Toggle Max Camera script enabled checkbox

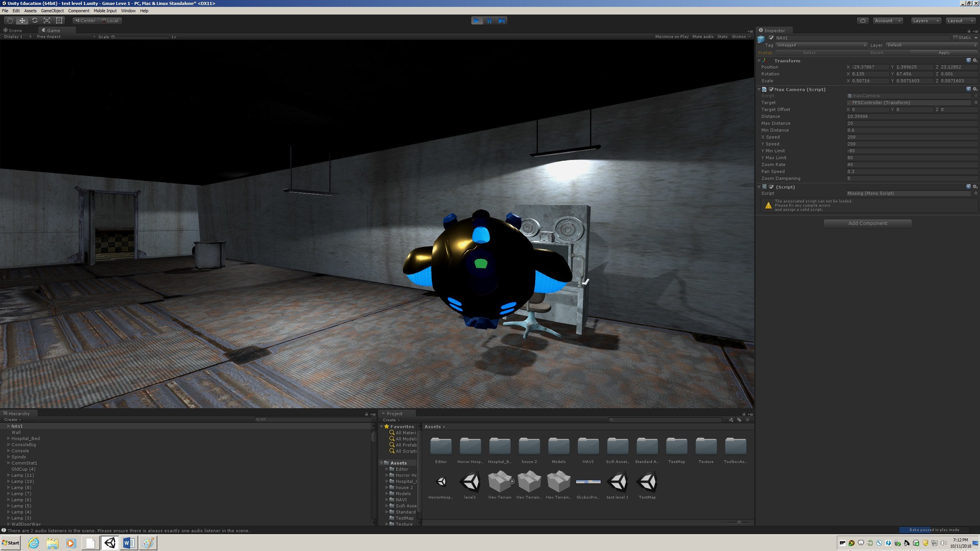pyautogui.click(x=771, y=90)
